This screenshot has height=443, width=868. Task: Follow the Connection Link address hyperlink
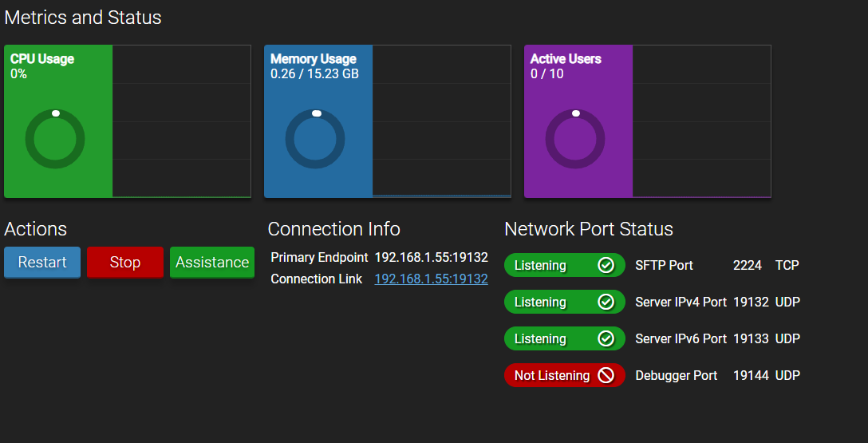pyautogui.click(x=431, y=279)
